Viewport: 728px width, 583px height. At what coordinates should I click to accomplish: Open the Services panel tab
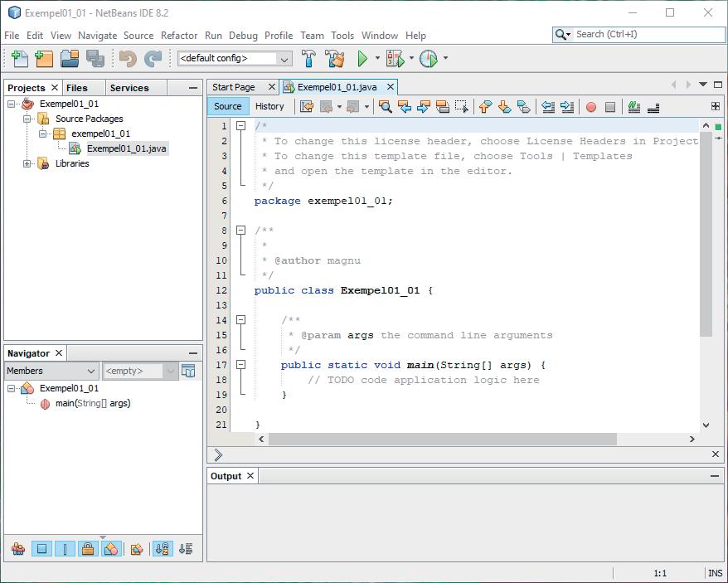tap(129, 88)
